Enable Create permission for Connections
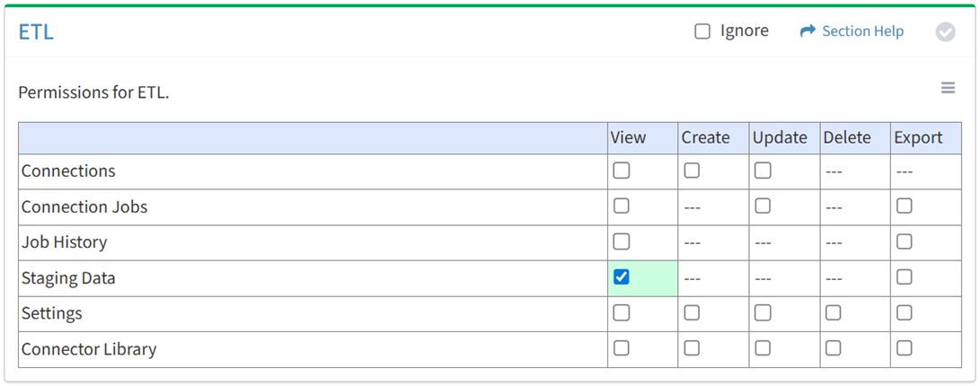The height and width of the screenshot is (386, 980). pyautogui.click(x=692, y=171)
